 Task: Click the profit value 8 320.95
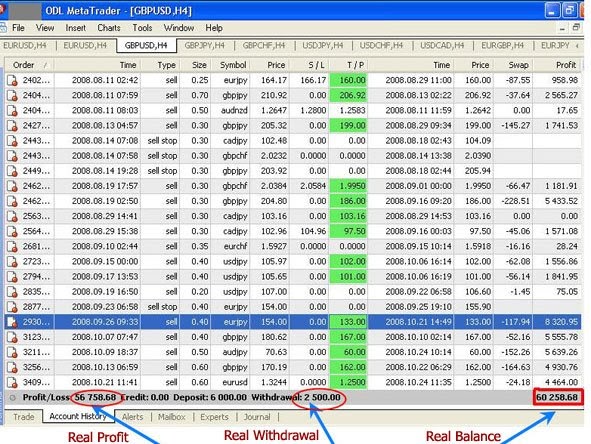[x=561, y=322]
